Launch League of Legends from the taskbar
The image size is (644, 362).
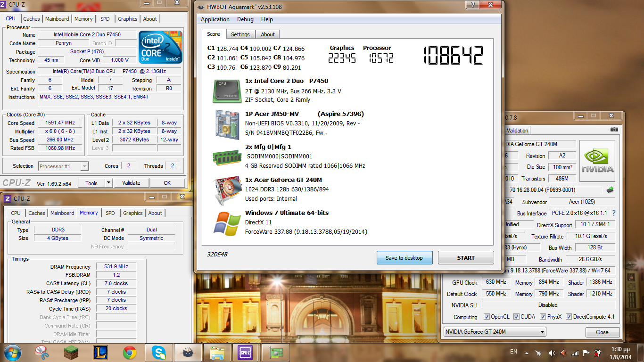(x=101, y=353)
